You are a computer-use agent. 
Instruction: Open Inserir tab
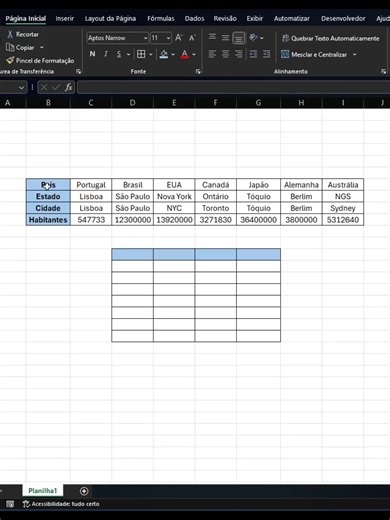(65, 19)
